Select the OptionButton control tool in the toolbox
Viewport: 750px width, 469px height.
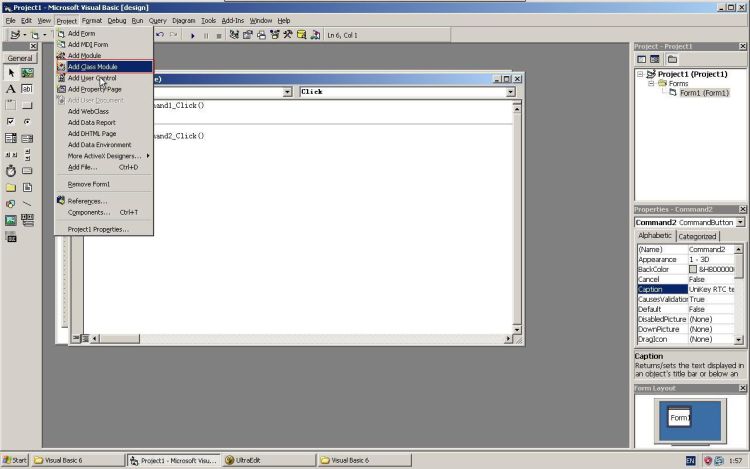click(27, 121)
